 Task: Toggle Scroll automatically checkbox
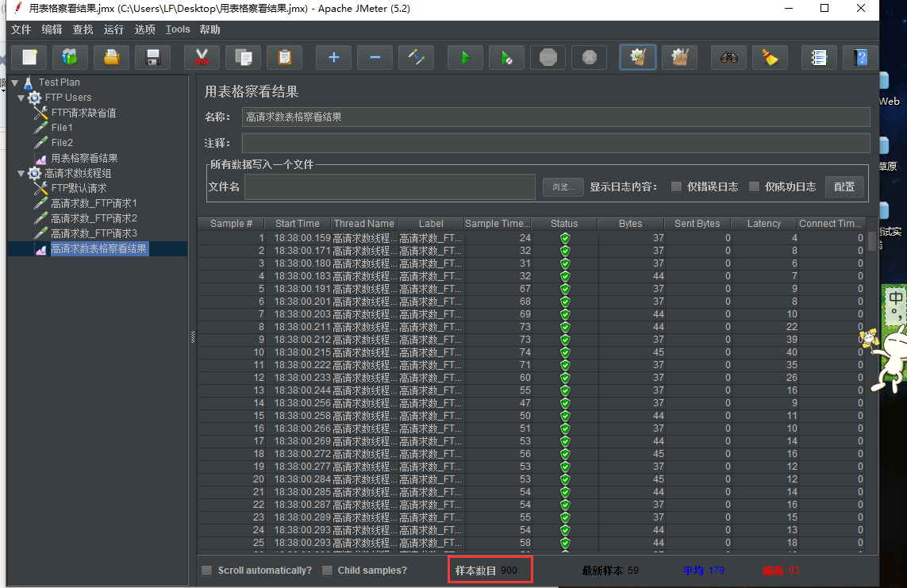(206, 570)
